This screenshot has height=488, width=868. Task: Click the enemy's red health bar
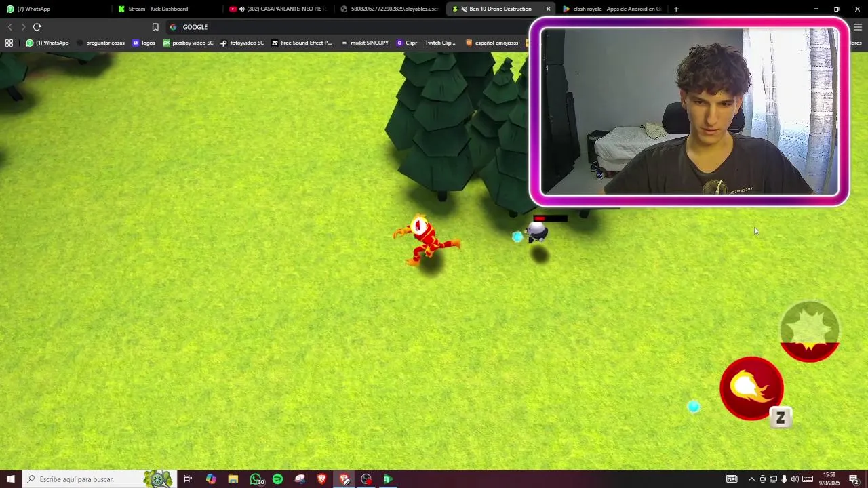[549, 218]
